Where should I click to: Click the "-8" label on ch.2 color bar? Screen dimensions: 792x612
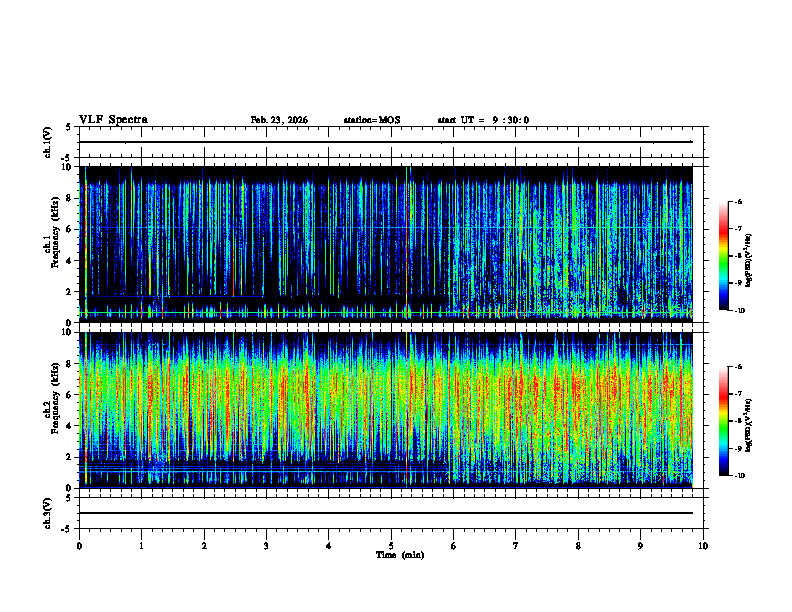point(738,421)
